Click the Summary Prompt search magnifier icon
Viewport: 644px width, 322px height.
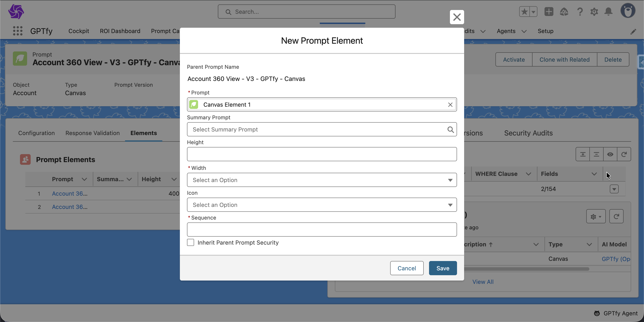point(450,129)
